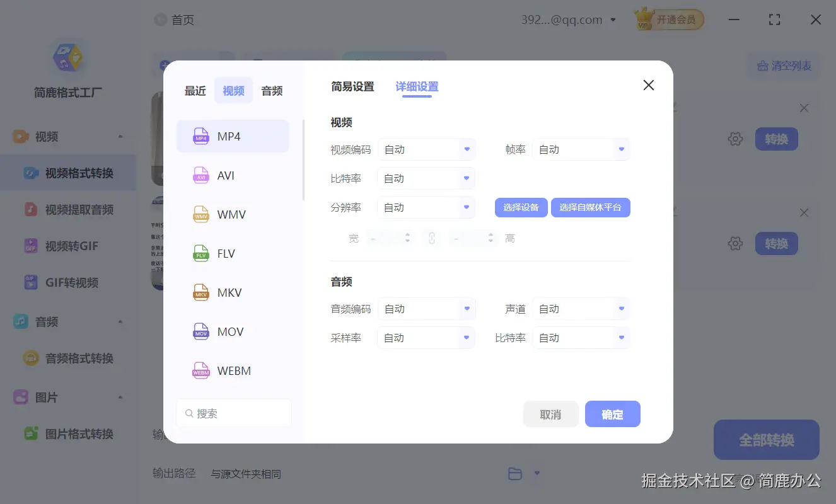The height and width of the screenshot is (504, 836).
Task: Choose the MKV format icon
Action: click(200, 293)
